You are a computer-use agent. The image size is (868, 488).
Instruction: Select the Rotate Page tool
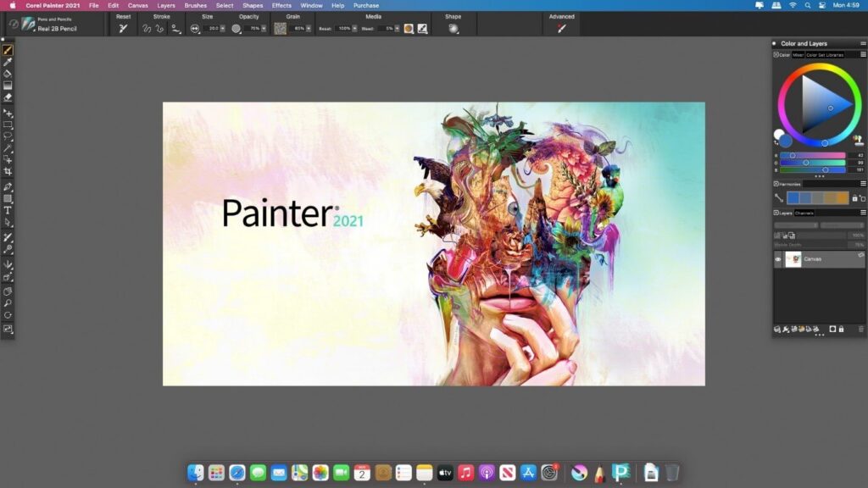(x=8, y=315)
